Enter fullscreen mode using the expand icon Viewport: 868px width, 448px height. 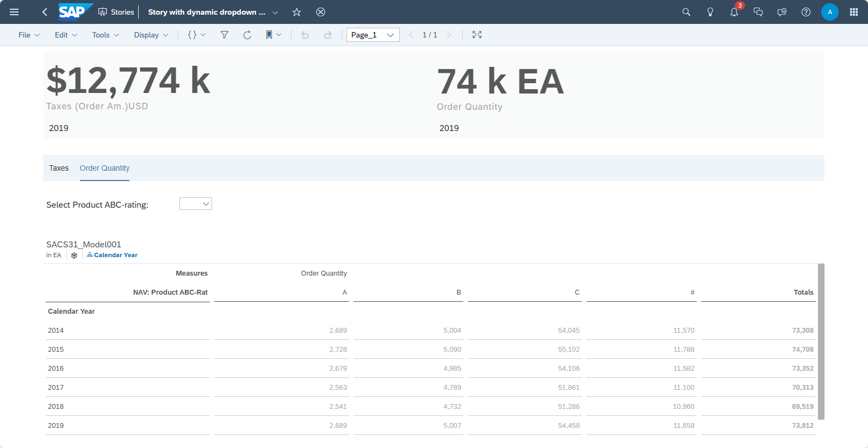pyautogui.click(x=477, y=35)
